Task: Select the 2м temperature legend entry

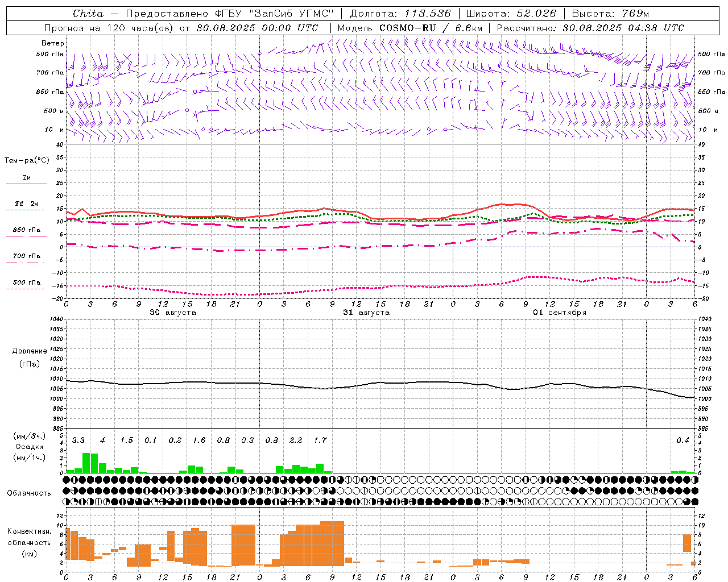Action: (x=27, y=178)
